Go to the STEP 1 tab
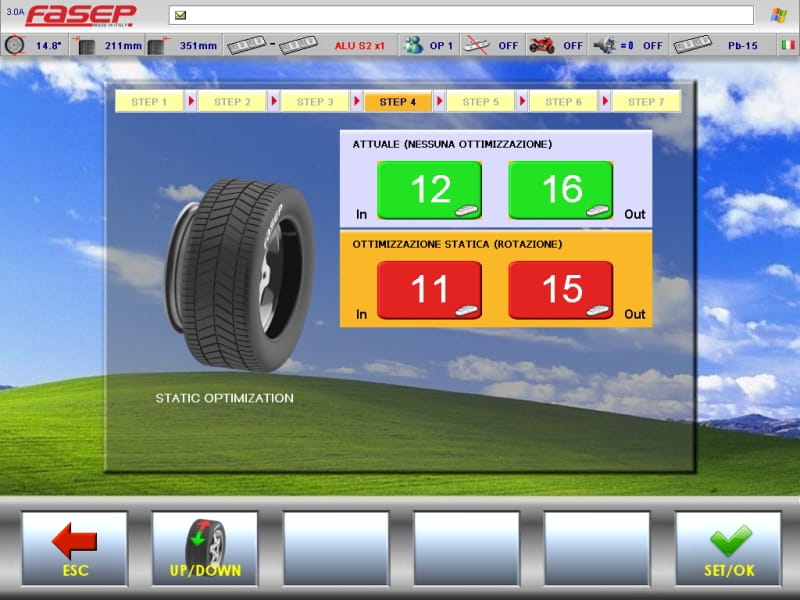The image size is (800, 600). [x=150, y=102]
